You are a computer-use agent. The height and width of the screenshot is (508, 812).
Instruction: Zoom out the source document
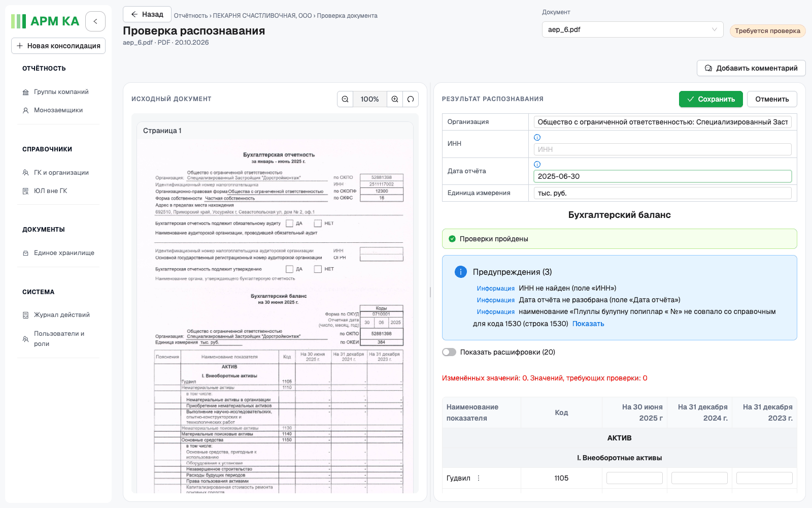[x=345, y=99]
